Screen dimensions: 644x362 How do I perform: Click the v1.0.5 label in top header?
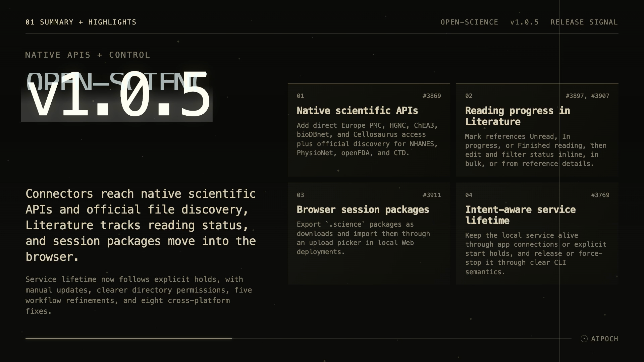(x=524, y=22)
